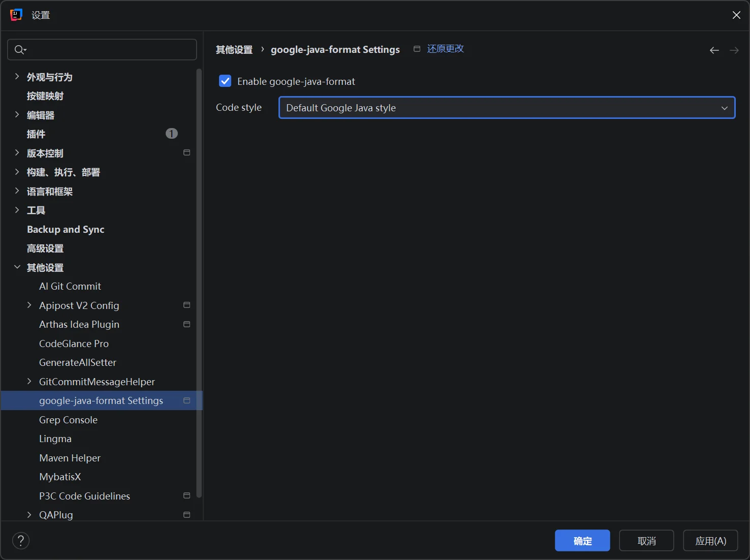
Task: Select Maven Helper settings
Action: pyautogui.click(x=70, y=458)
